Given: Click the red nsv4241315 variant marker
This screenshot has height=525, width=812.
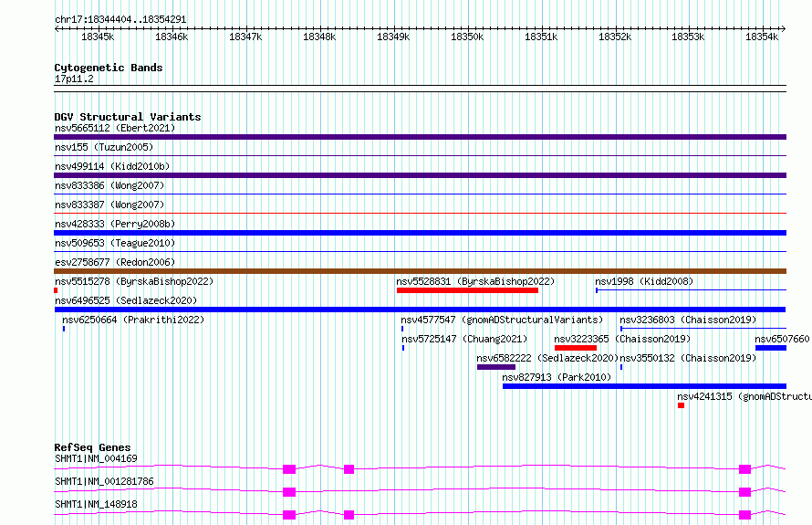Looking at the screenshot, I should coord(681,405).
